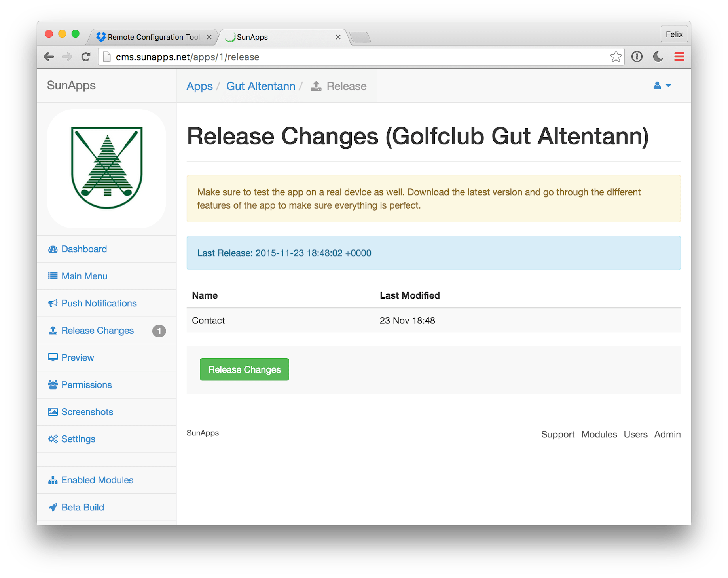Click the Main Menu list icon
728x578 pixels.
tap(53, 276)
